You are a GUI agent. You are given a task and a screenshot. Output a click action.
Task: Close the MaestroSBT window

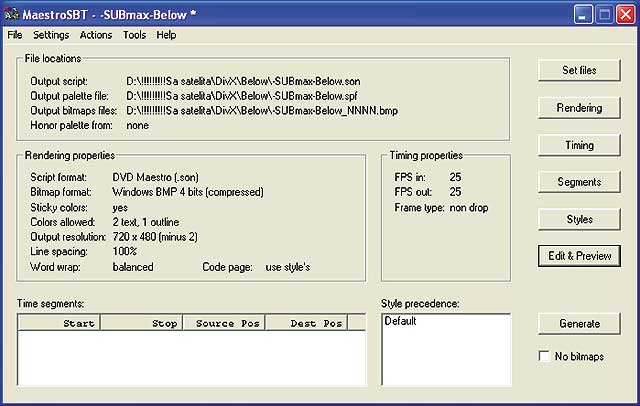[626, 15]
